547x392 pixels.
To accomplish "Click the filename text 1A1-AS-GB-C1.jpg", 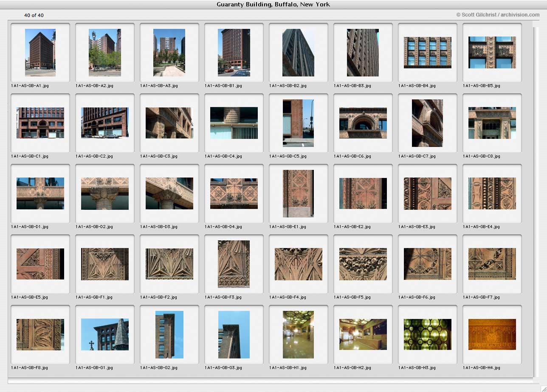I will tap(30, 156).
